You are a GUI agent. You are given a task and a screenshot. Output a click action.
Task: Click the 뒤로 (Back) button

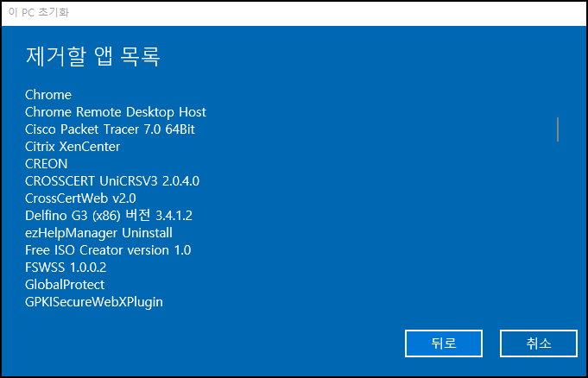coord(444,343)
